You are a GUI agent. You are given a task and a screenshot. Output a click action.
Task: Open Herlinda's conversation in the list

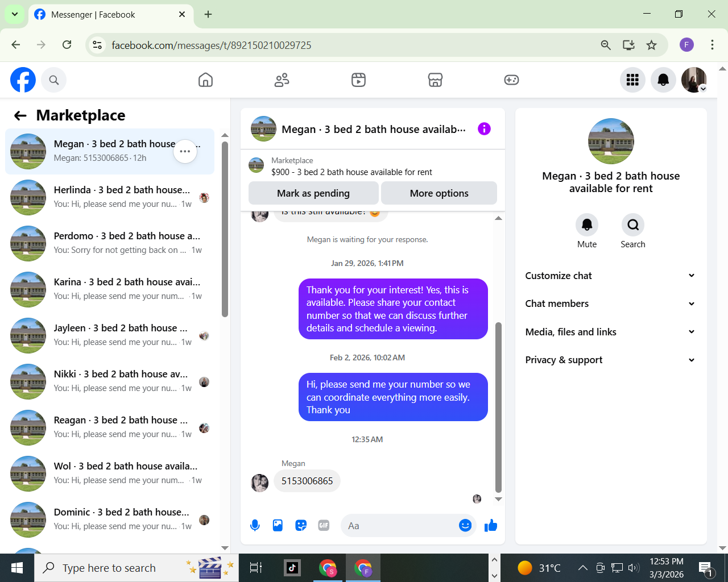click(x=110, y=197)
